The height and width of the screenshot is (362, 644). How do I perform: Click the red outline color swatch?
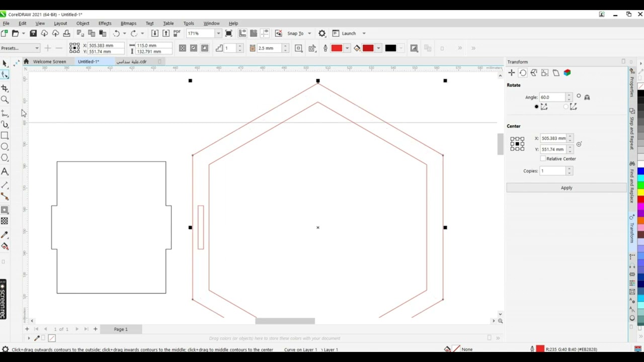point(337,48)
